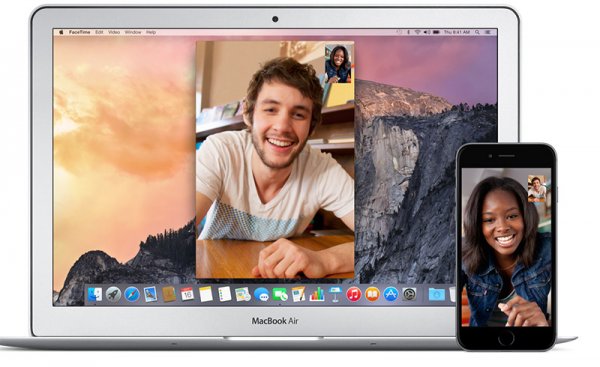The height and width of the screenshot is (367, 600).
Task: Open the Window menu
Action: [133, 32]
